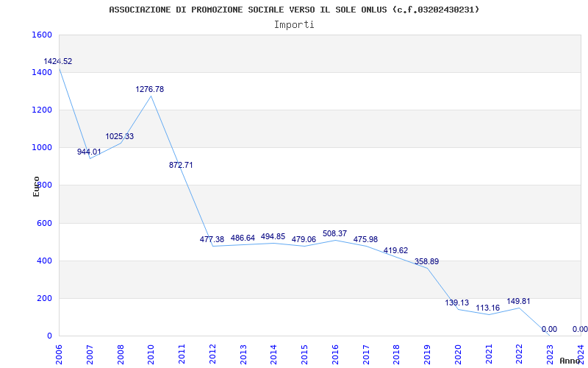
Task: Click the 479.06 data label
Action: (304, 240)
